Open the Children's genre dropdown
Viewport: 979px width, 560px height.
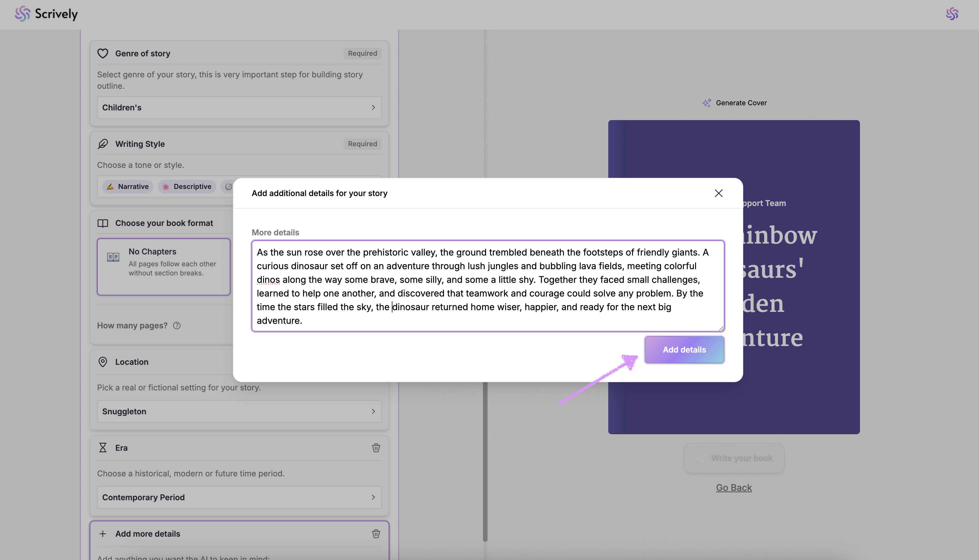[239, 108]
